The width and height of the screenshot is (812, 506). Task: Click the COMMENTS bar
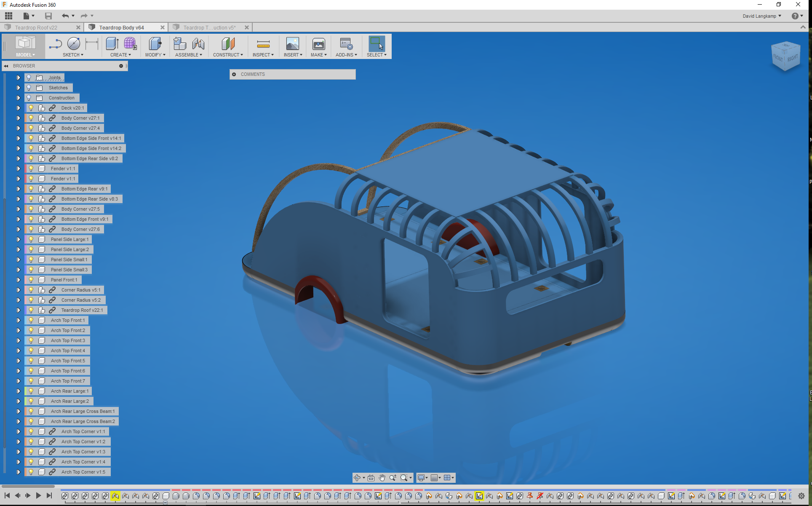[x=292, y=74]
